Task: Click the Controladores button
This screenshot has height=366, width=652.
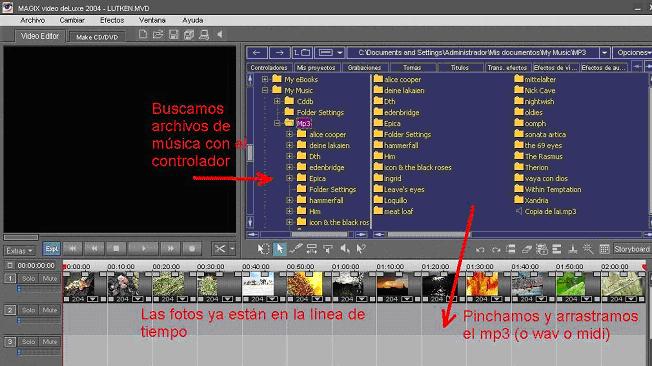Action: [269, 67]
